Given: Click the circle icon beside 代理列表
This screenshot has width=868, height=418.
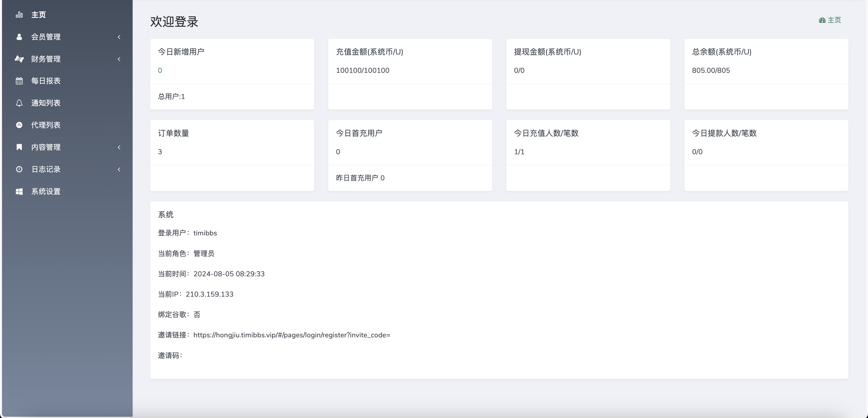Looking at the screenshot, I should tap(19, 125).
